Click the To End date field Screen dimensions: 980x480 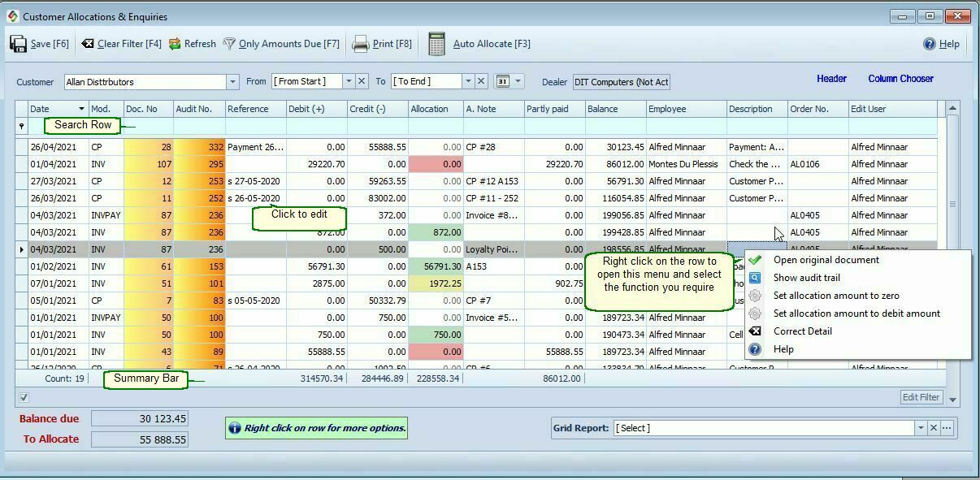[426, 81]
